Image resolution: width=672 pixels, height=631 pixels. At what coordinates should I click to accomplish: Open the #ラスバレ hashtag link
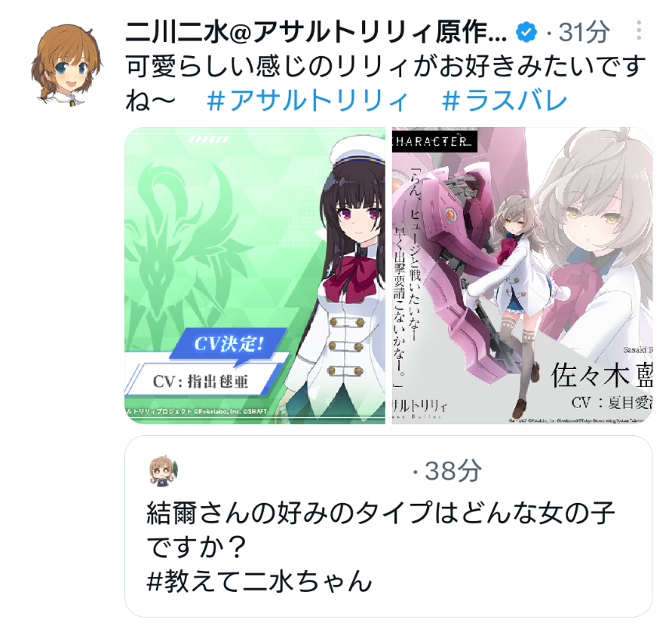[x=504, y=101]
